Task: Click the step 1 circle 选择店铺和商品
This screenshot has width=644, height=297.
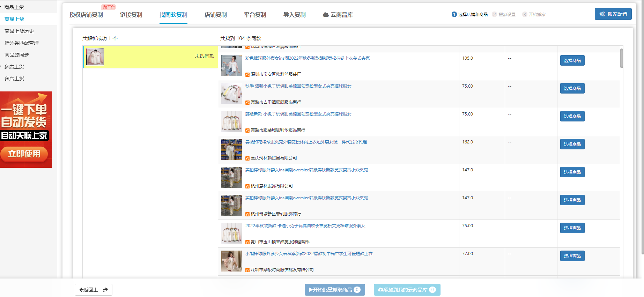Action: [454, 14]
